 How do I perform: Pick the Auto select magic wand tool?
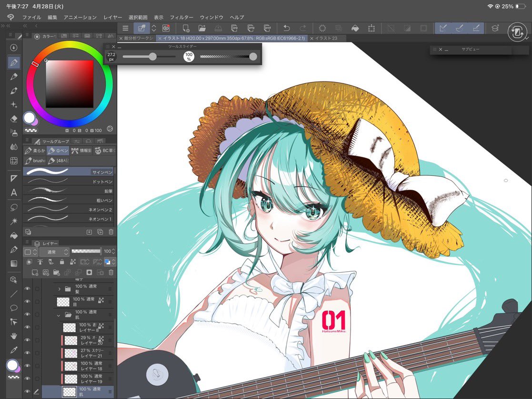14,221
